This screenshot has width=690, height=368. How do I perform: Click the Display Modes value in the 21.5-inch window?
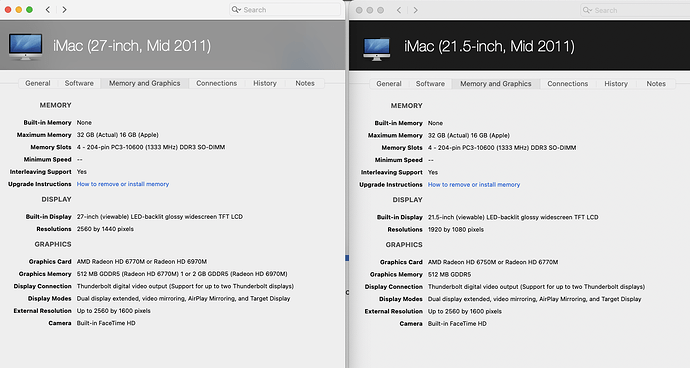[x=535, y=299]
